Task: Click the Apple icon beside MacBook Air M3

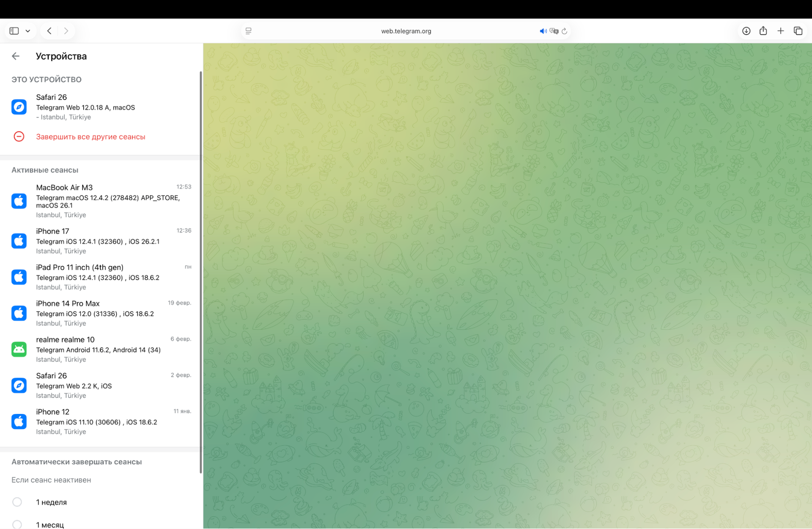Action: 19,201
